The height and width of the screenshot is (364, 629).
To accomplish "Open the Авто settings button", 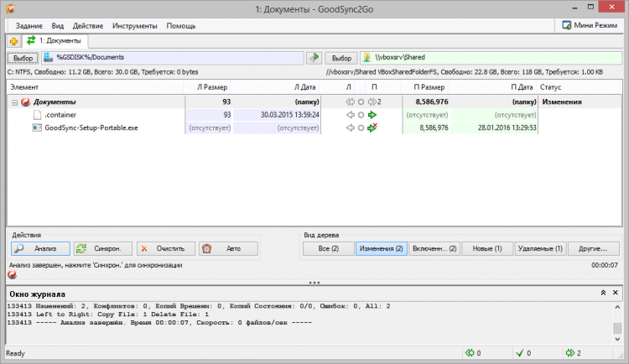I will pyautogui.click(x=228, y=249).
